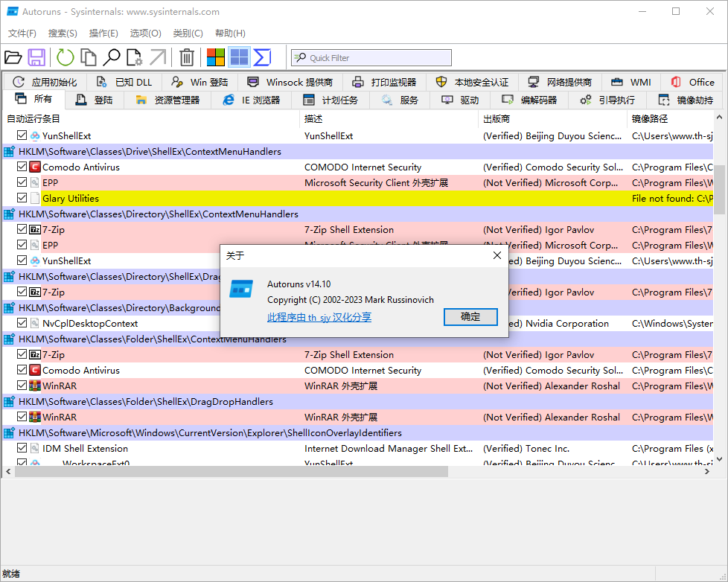Uncheck WinRAR under Folder ContextMenuHandlers
728x582 pixels.
(22, 386)
